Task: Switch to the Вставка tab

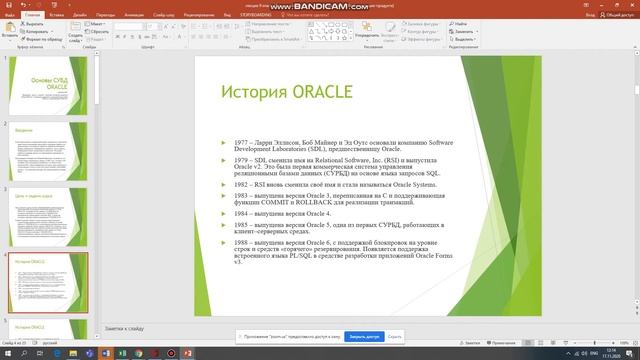Action: click(56, 15)
